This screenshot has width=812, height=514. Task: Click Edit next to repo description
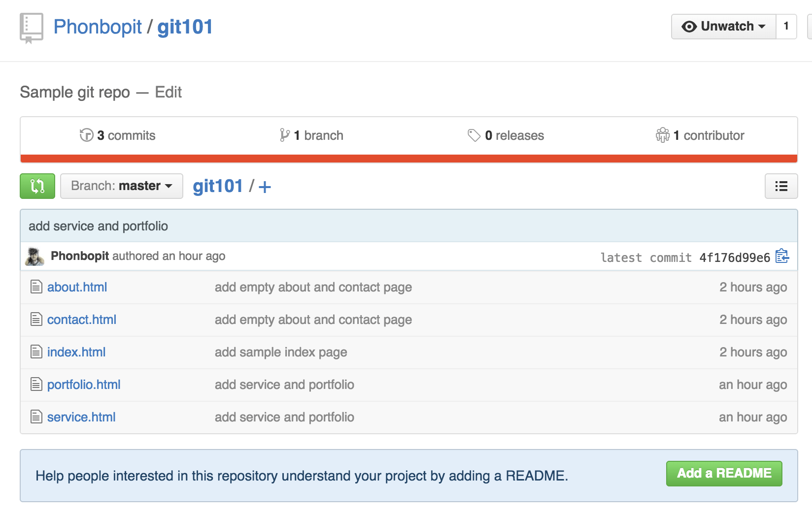(169, 92)
